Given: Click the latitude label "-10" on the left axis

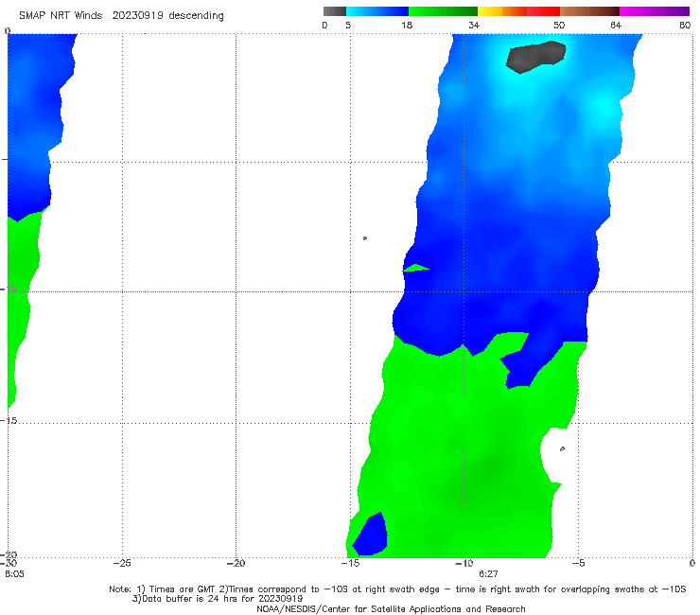Looking at the screenshot, I should click(9, 289).
